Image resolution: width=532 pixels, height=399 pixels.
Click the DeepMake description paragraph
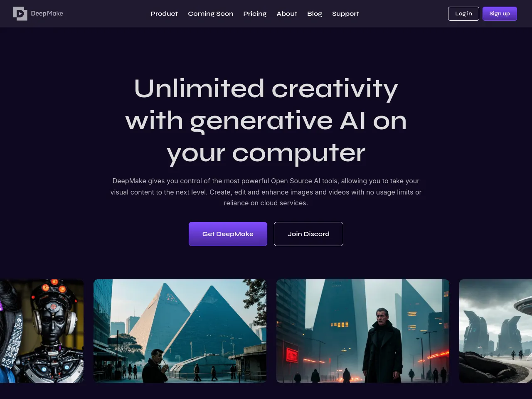(266, 192)
